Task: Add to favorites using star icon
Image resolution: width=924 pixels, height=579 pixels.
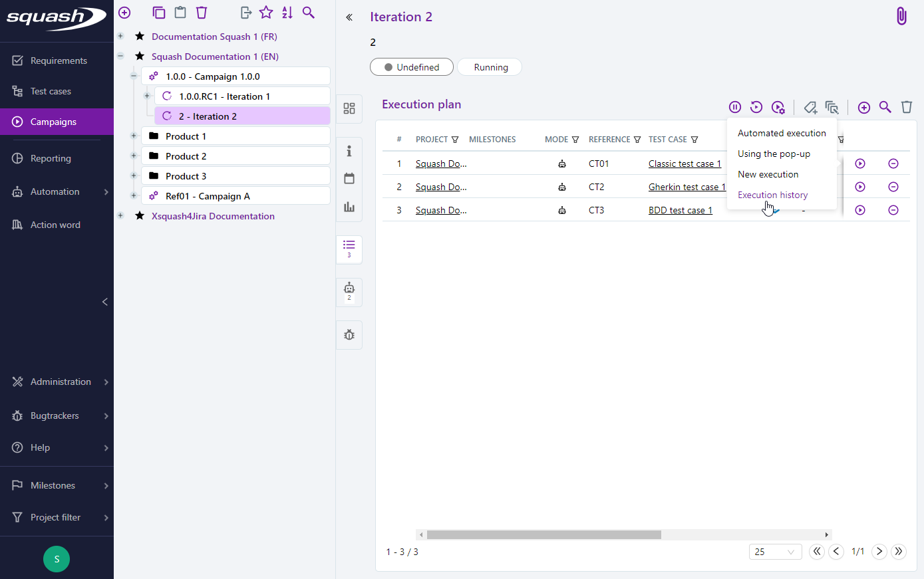Action: tap(266, 13)
